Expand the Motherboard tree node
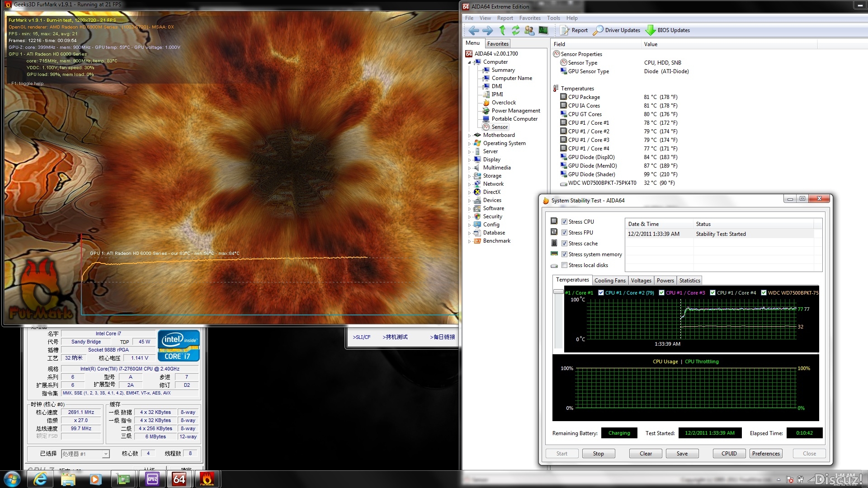Image resolution: width=868 pixels, height=488 pixels. point(469,136)
